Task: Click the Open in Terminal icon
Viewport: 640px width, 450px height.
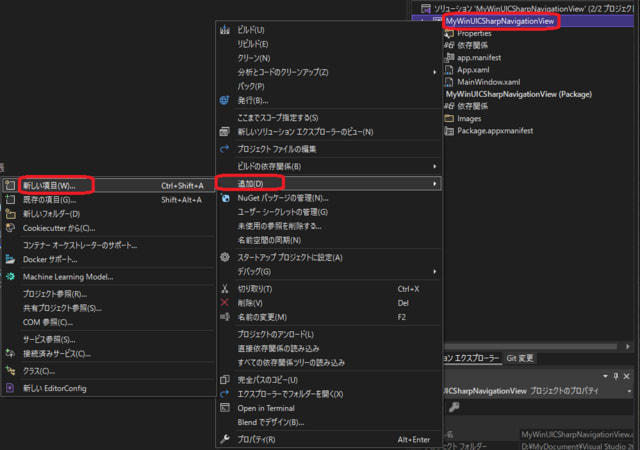Action: 225,408
